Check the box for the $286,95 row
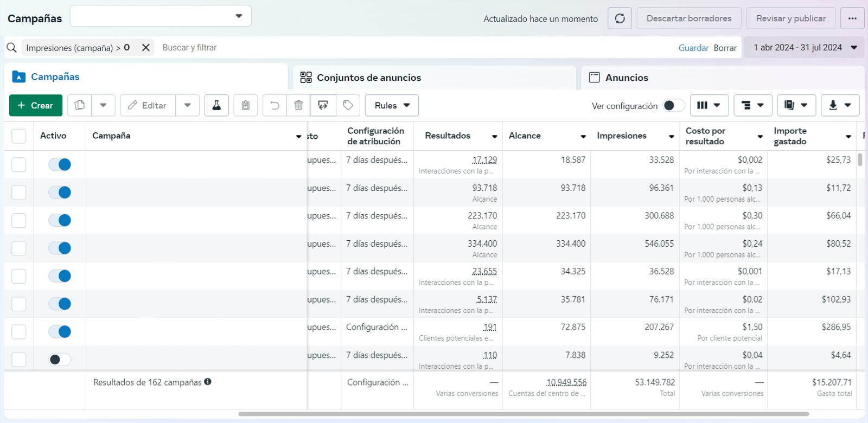 (x=19, y=332)
